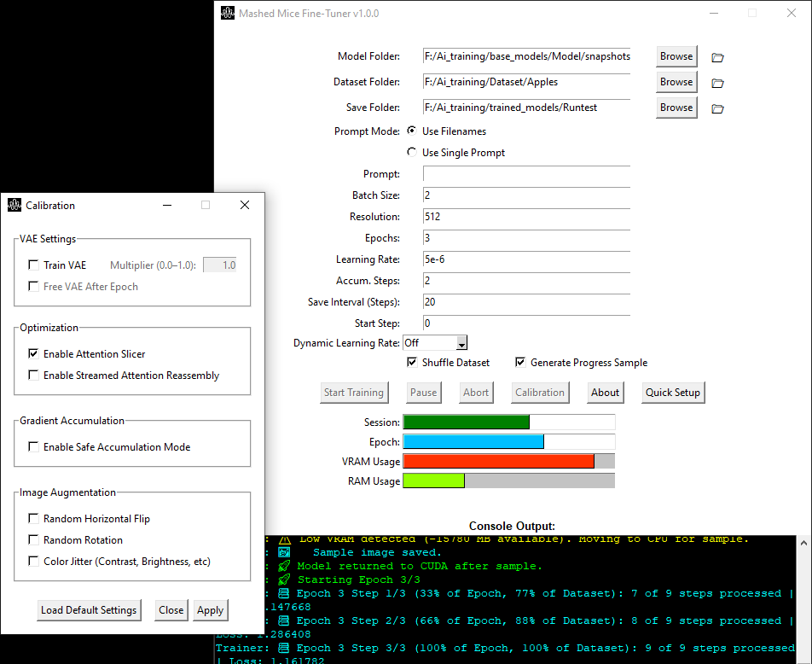Click Load Default Settings in Calibration
This screenshot has height=664, width=812.
89,610
